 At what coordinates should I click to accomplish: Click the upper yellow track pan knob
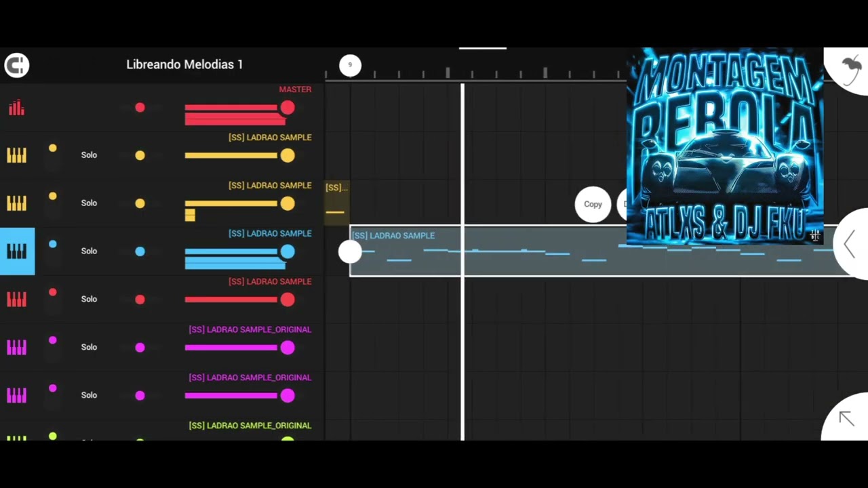click(x=140, y=155)
